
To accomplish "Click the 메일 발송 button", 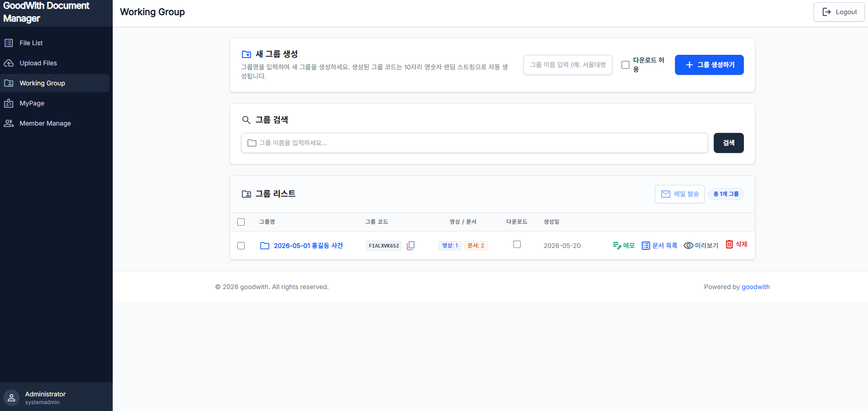I will coord(680,194).
